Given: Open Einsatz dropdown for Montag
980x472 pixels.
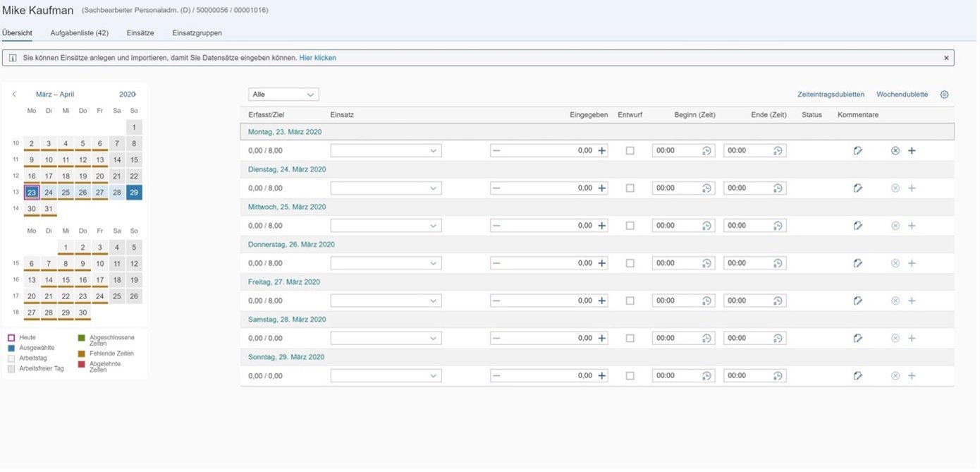Looking at the screenshot, I should coord(434,150).
